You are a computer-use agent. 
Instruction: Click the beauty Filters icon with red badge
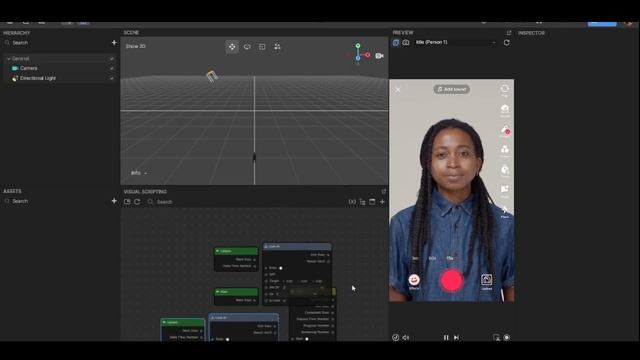[x=505, y=131]
